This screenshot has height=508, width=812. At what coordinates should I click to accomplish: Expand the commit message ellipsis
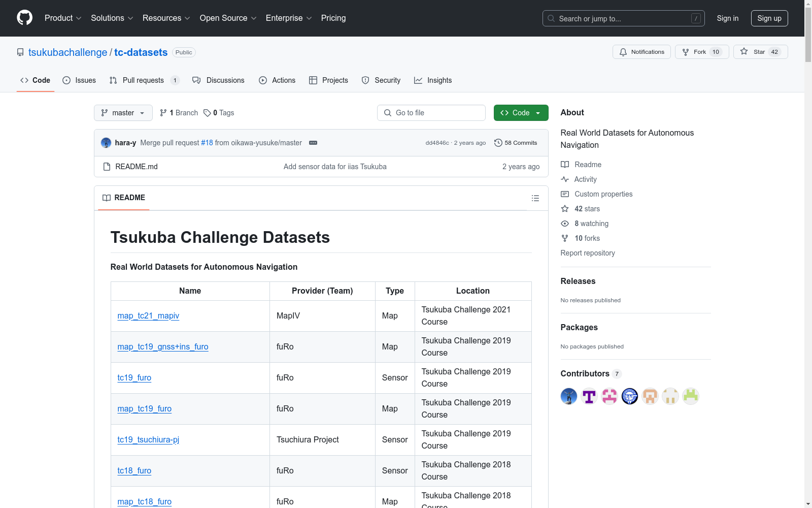pos(313,143)
